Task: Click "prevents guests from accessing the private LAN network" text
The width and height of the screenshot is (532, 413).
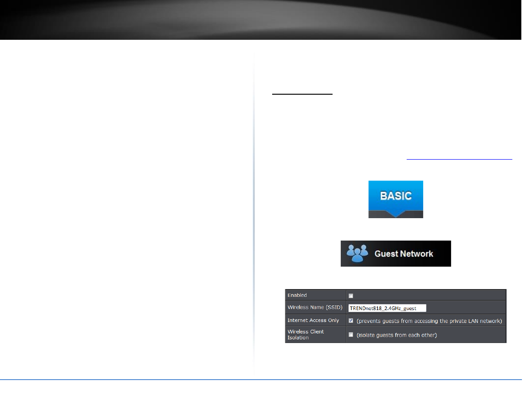Action: [x=429, y=321]
